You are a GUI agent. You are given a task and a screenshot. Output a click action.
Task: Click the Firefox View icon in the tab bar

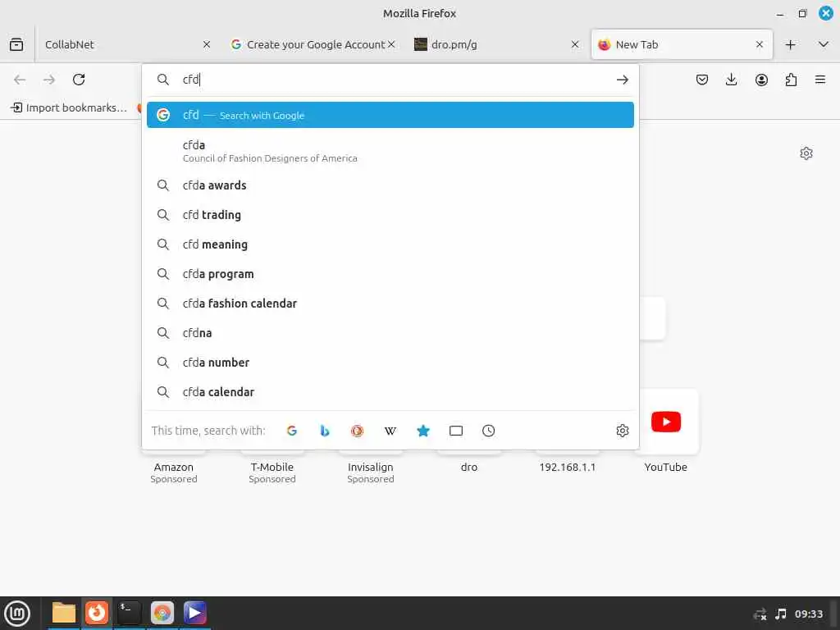point(16,44)
